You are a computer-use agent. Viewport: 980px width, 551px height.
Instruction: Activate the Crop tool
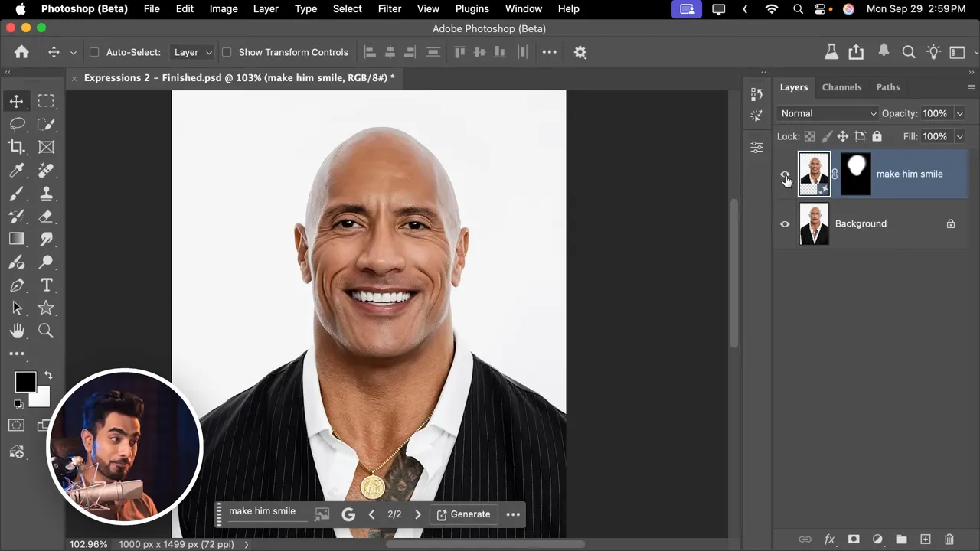click(x=17, y=147)
